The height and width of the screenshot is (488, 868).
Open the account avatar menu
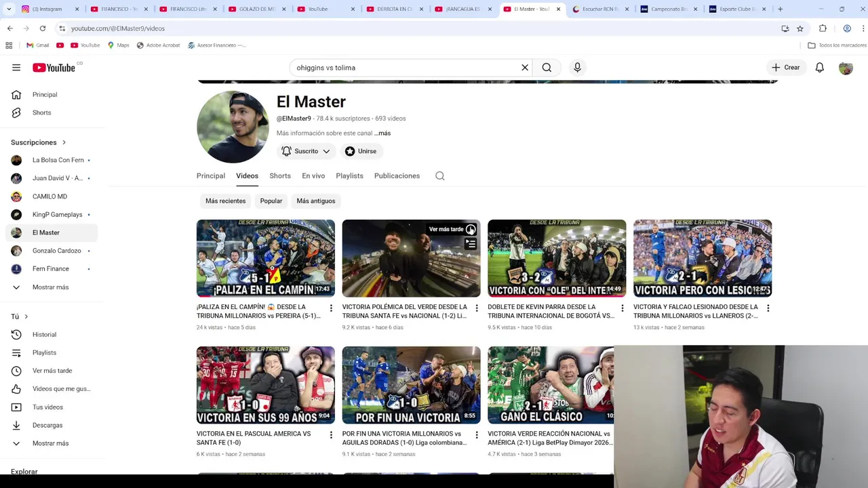(846, 68)
